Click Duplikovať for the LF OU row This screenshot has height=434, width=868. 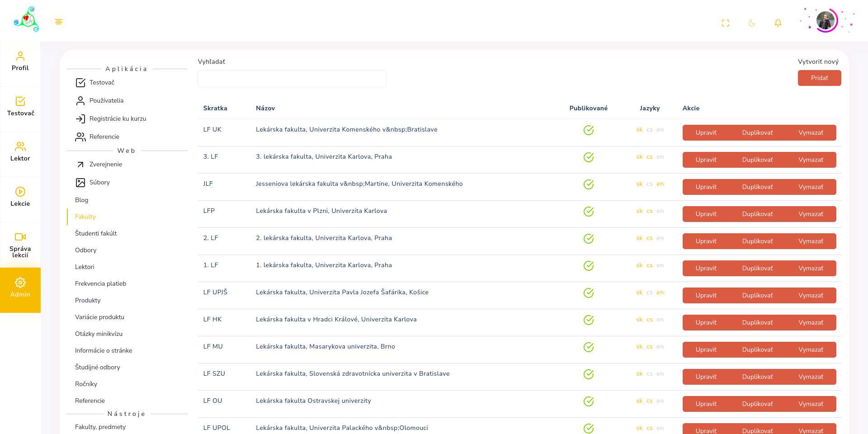(x=757, y=404)
